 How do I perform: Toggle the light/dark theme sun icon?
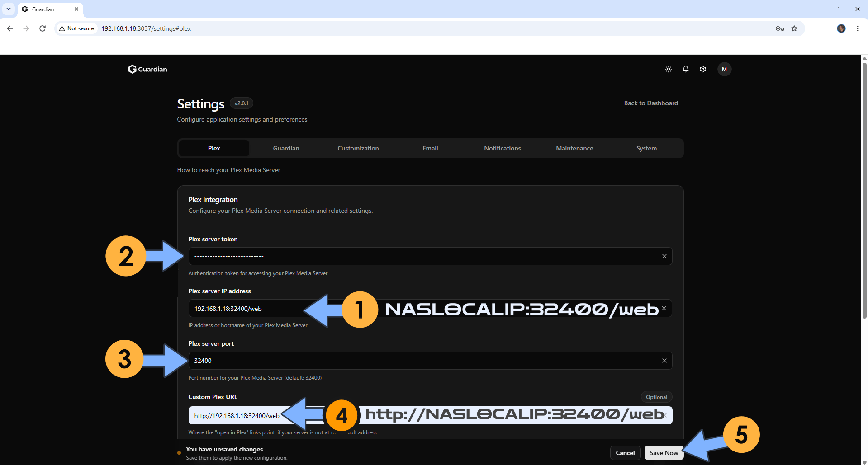(669, 69)
